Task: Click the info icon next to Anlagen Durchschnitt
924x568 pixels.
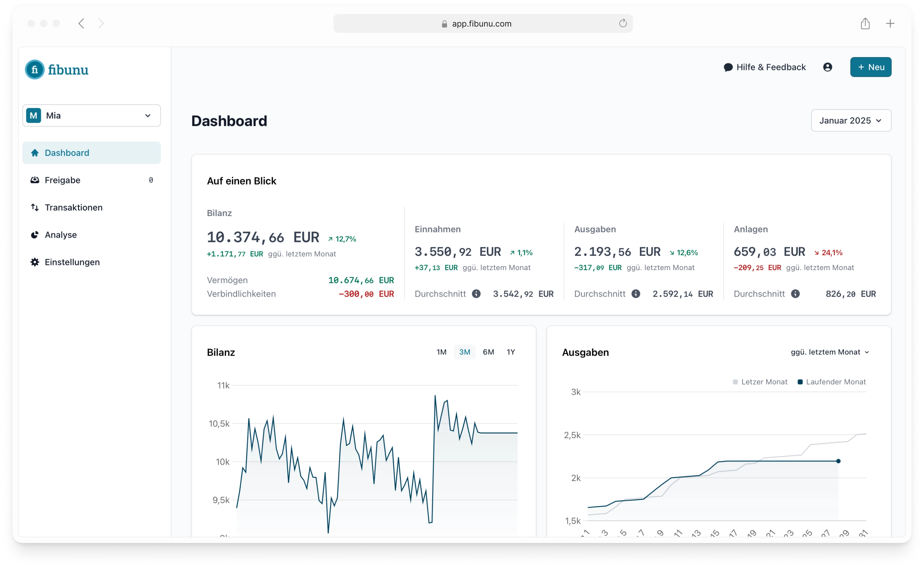Action: (796, 294)
